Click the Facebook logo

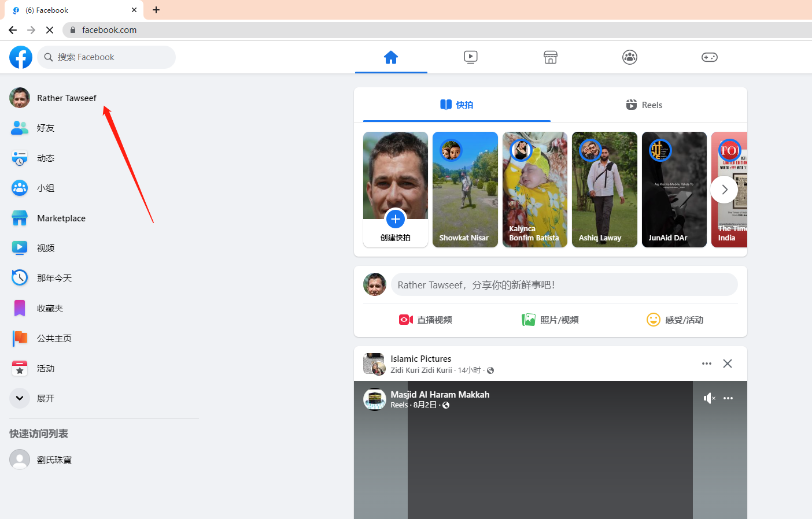[x=21, y=57]
